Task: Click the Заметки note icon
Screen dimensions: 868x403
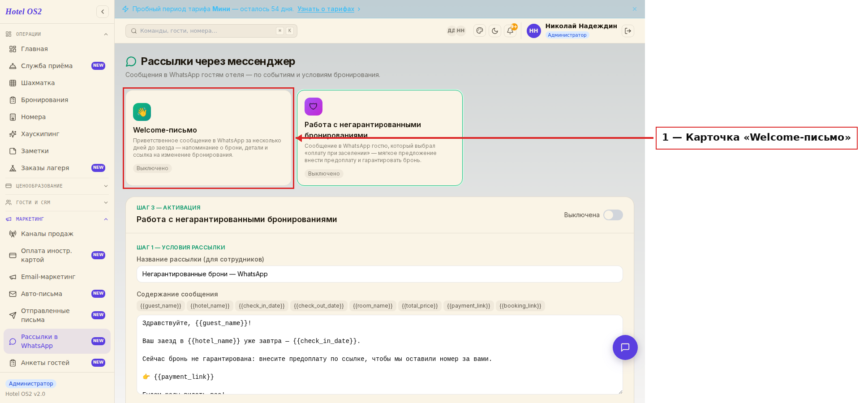Action: click(x=13, y=151)
